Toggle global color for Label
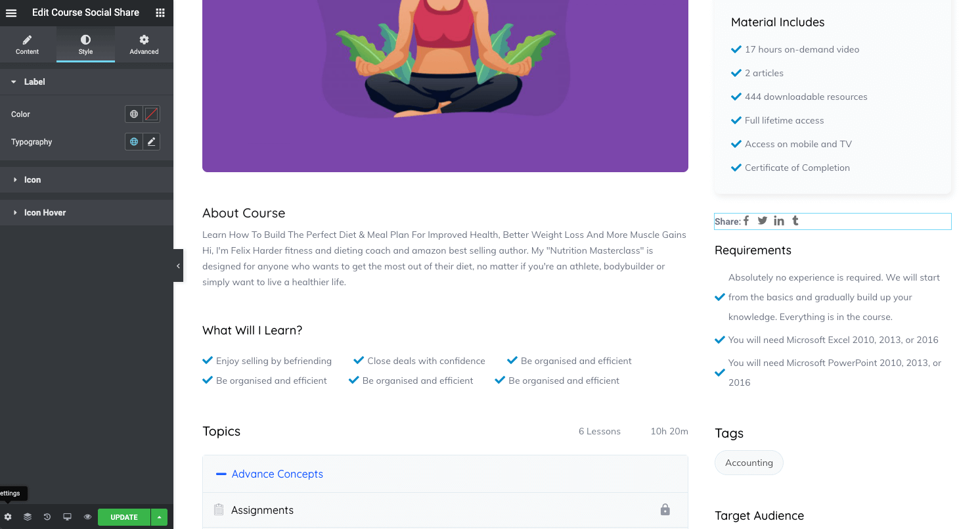This screenshot has height=529, width=980. point(134,114)
